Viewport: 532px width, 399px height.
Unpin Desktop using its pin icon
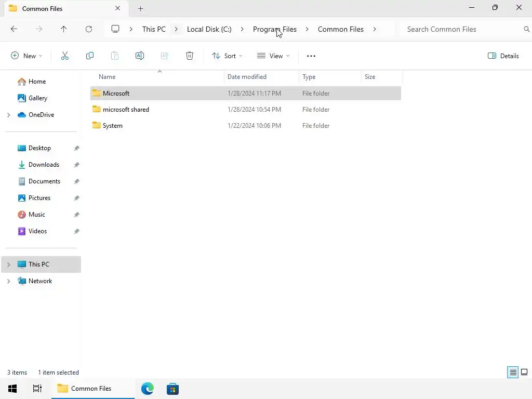click(77, 148)
